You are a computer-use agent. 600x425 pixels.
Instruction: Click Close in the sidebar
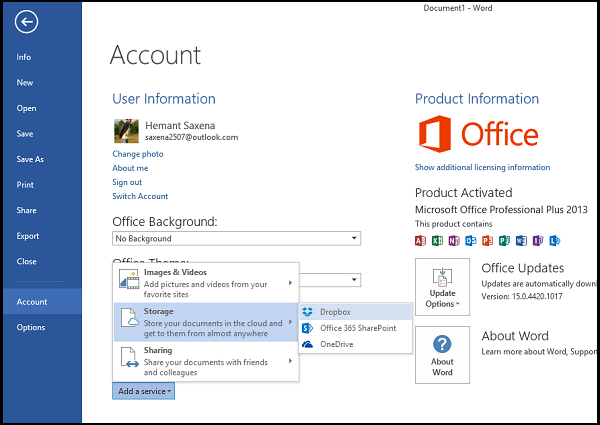[26, 262]
